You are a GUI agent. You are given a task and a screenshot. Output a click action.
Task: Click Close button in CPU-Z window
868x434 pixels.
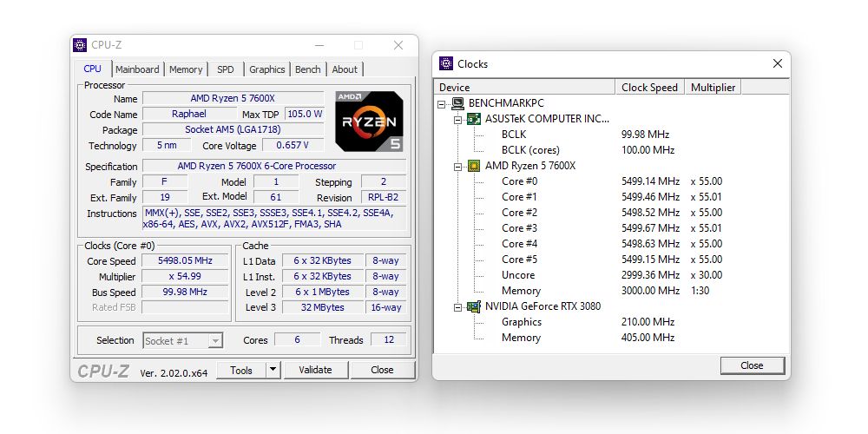pos(383,370)
